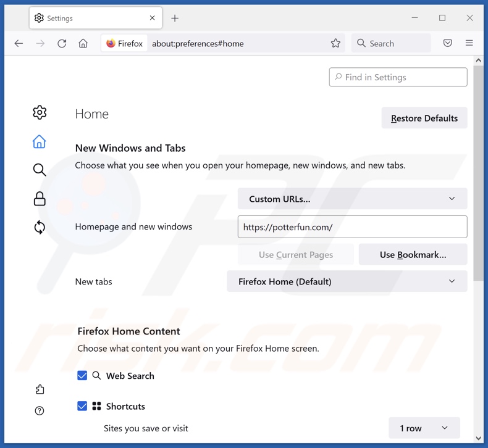Uncheck the Web Search checkbox
Screen dimensions: 488x448
coord(82,376)
